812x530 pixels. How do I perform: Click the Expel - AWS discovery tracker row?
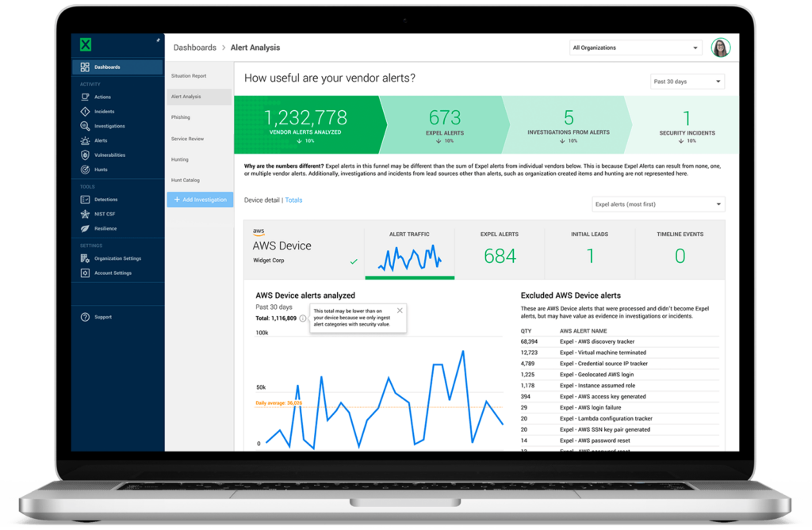point(619,341)
